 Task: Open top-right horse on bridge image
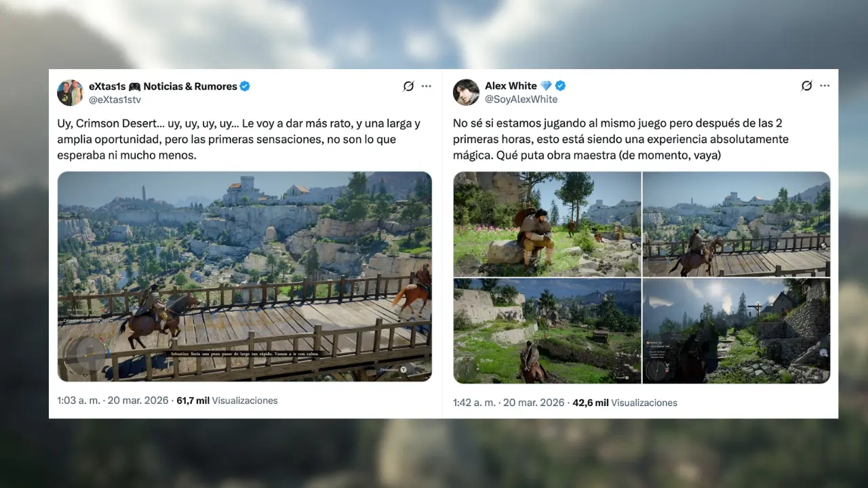tap(736, 224)
